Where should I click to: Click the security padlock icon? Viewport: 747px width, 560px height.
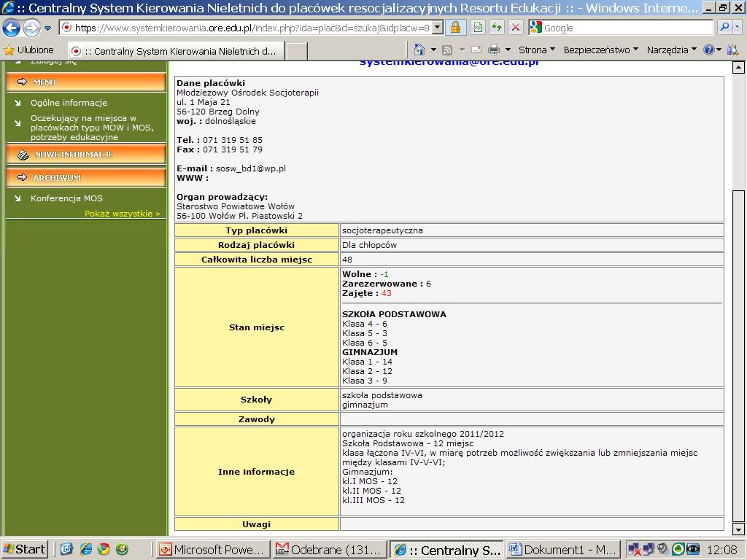coord(455,28)
